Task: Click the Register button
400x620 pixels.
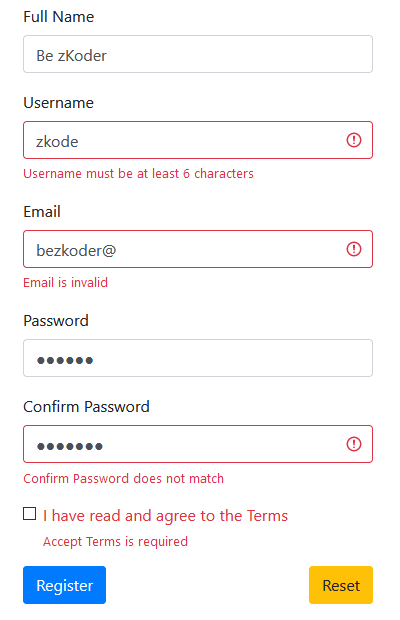Action: coord(64,585)
